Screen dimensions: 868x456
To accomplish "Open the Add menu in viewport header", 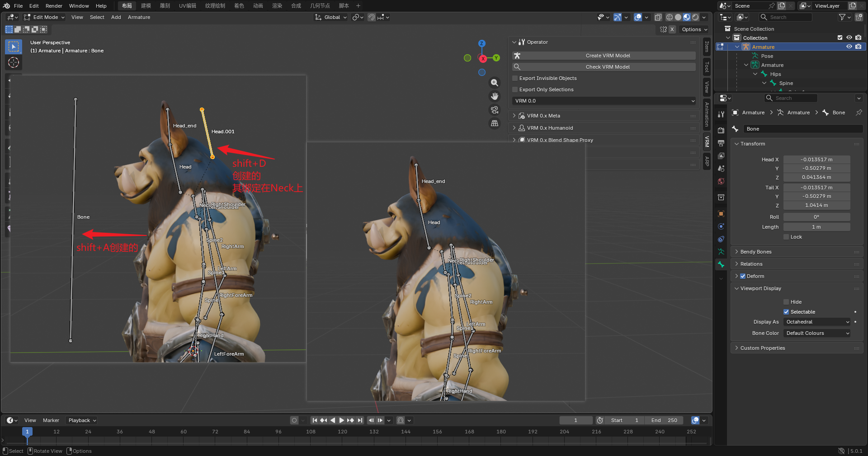I will click(x=116, y=17).
